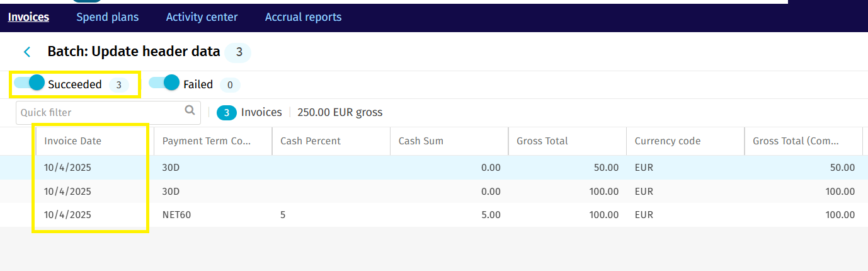Focus the Quick filter text field
868x271 pixels.
tap(101, 112)
